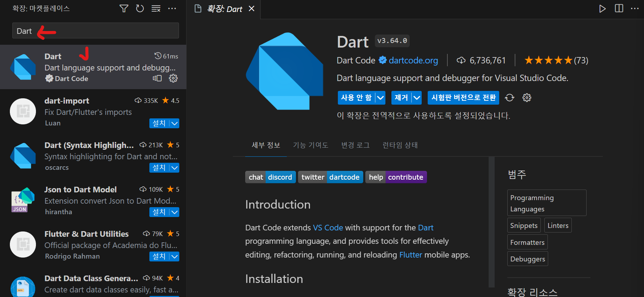Click the Dart search input field
This screenshot has height=297, width=644.
point(95,31)
